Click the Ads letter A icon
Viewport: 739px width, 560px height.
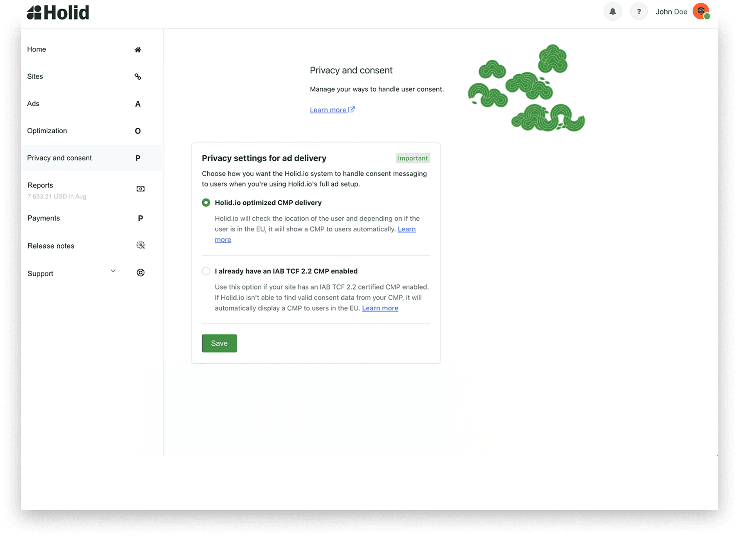tap(138, 104)
